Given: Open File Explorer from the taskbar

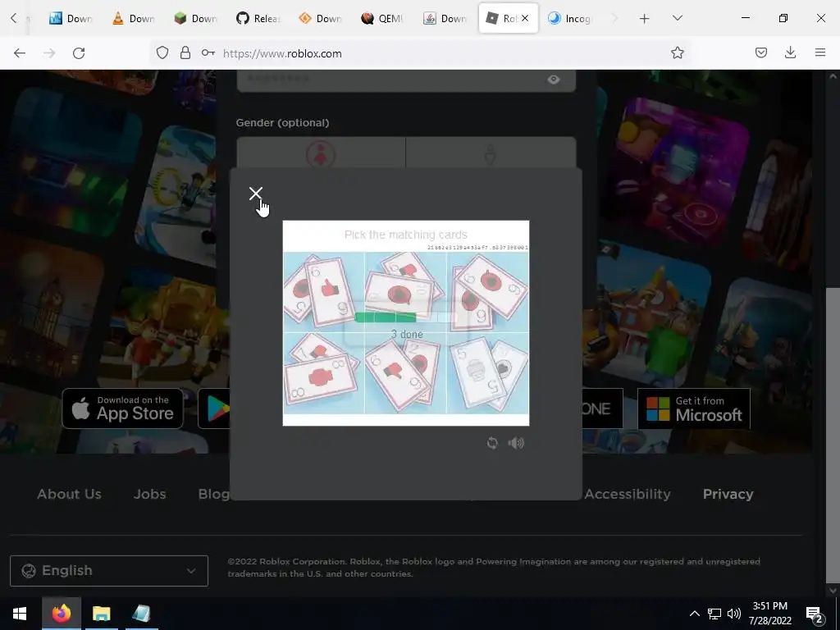Looking at the screenshot, I should [101, 614].
